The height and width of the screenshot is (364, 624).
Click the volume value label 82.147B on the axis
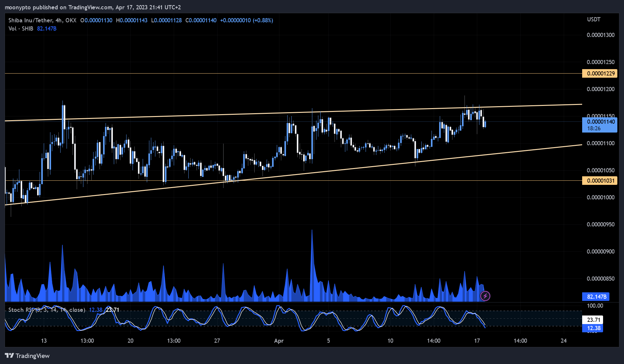[x=596, y=297]
